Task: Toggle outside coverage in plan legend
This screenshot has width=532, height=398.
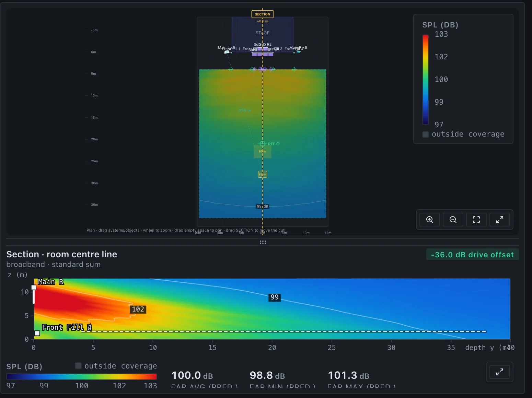Action: point(426,134)
